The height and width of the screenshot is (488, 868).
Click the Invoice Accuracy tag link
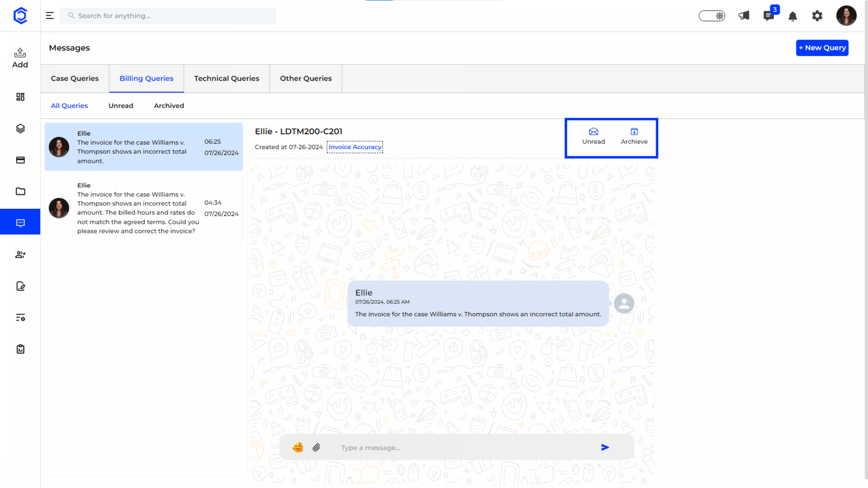pos(354,147)
